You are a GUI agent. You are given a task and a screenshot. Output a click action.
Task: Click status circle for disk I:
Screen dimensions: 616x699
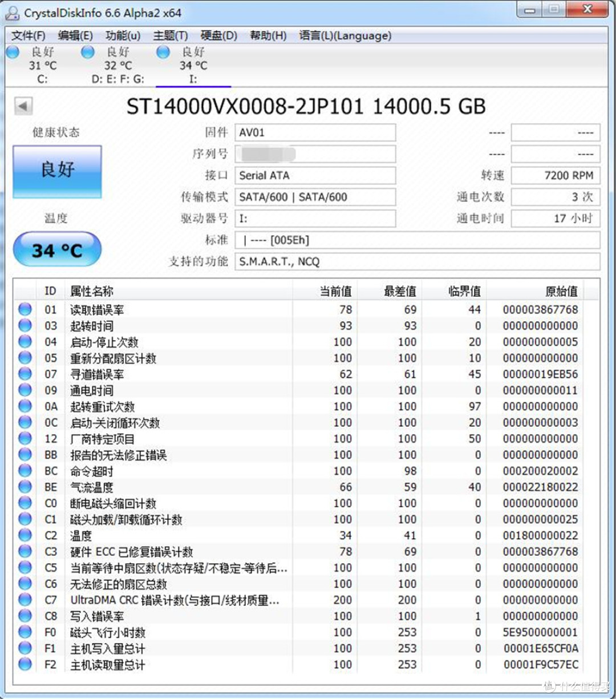(163, 52)
